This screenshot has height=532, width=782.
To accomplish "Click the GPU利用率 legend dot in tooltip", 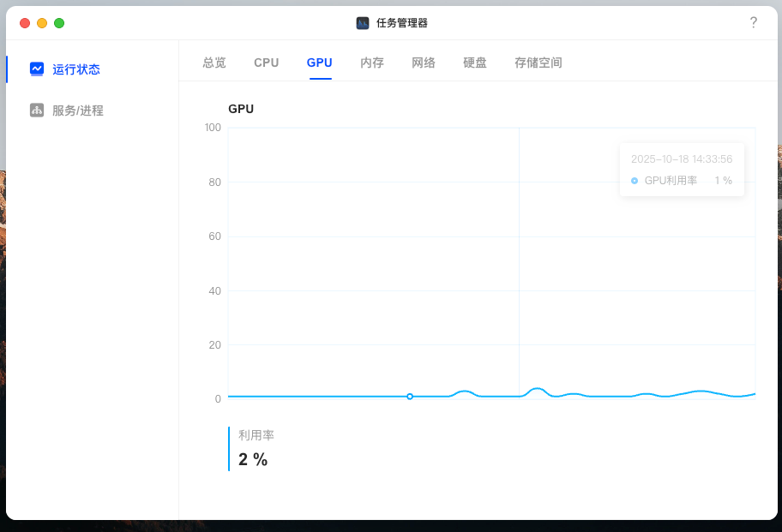I will tap(634, 181).
